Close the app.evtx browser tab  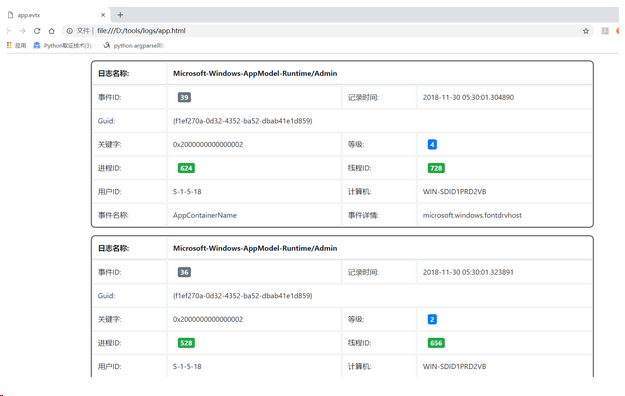(x=103, y=15)
